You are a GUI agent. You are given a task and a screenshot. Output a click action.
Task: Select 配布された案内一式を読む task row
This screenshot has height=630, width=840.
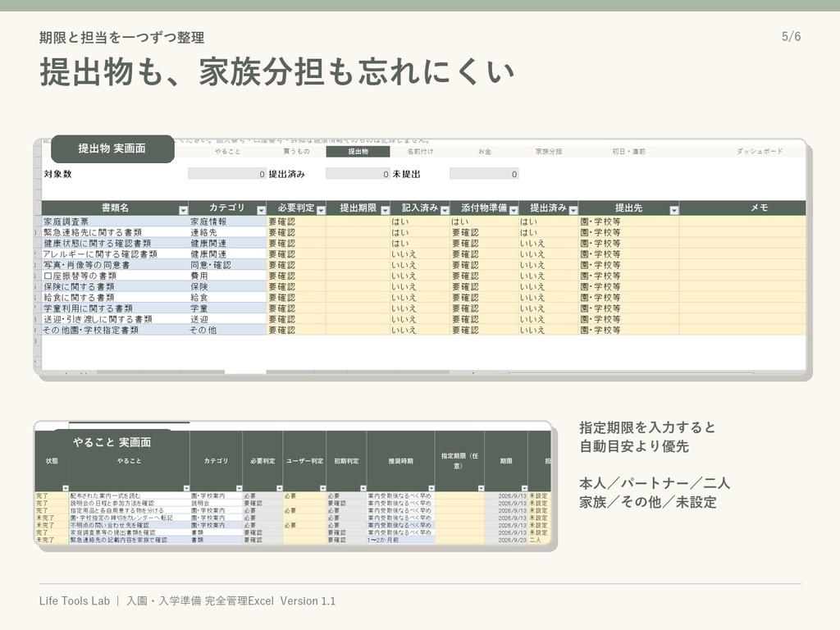point(129,496)
